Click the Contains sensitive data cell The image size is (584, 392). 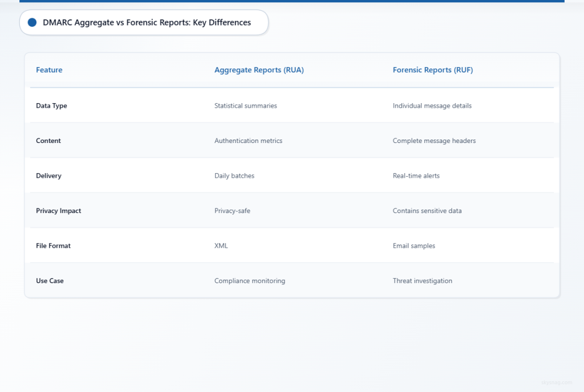(x=427, y=210)
